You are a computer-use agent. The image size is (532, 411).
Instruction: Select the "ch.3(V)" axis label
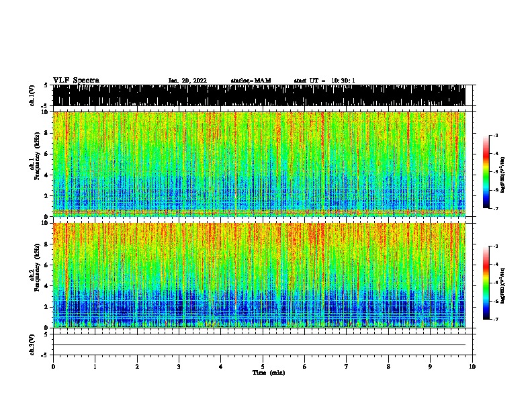point(32,345)
